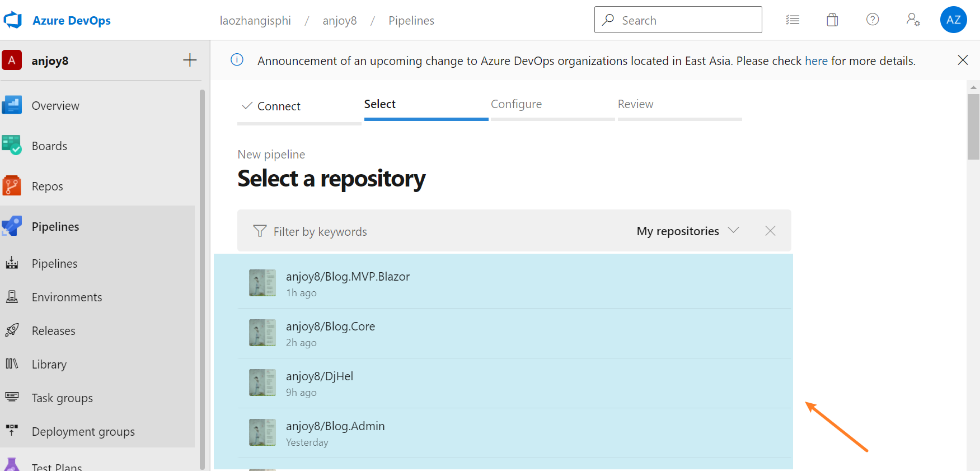Image resolution: width=980 pixels, height=471 pixels.
Task: Clear the repository filter with the X
Action: click(770, 231)
